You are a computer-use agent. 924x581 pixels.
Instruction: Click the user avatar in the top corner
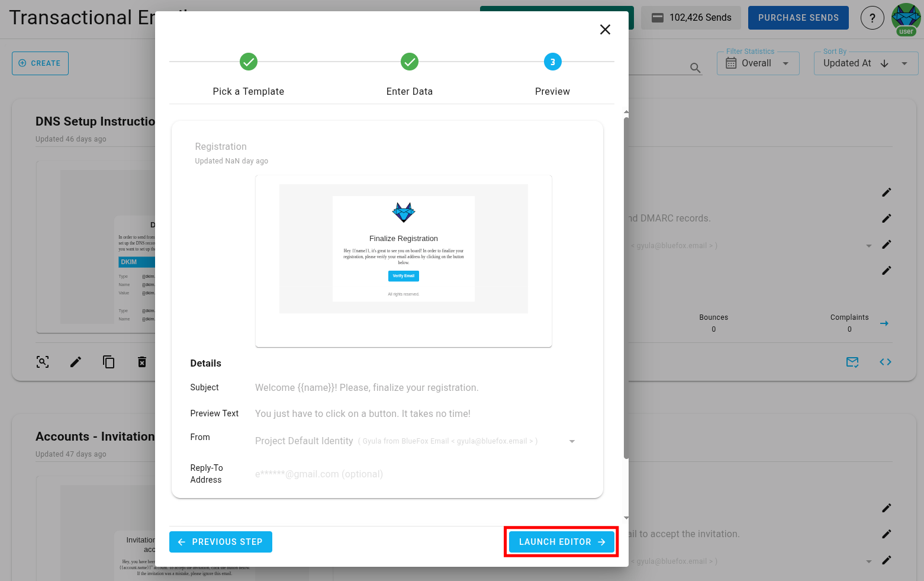[906, 18]
